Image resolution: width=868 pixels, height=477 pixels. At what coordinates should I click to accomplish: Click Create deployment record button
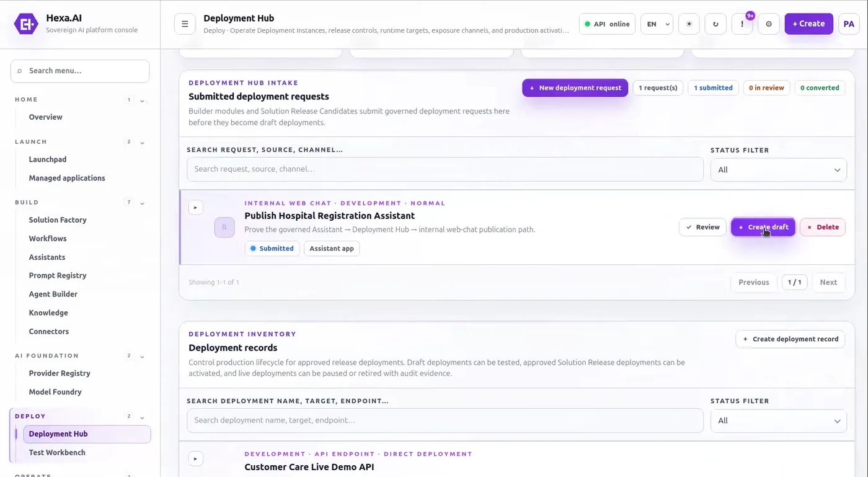pos(790,339)
